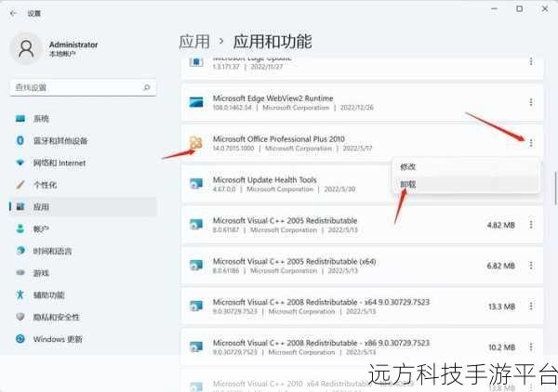Choose 修改 from the context menu
The image size is (558, 392).
point(466,166)
